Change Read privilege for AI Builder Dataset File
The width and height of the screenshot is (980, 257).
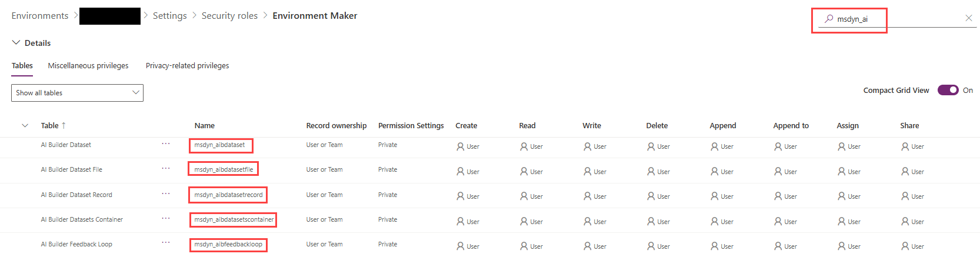pyautogui.click(x=524, y=172)
